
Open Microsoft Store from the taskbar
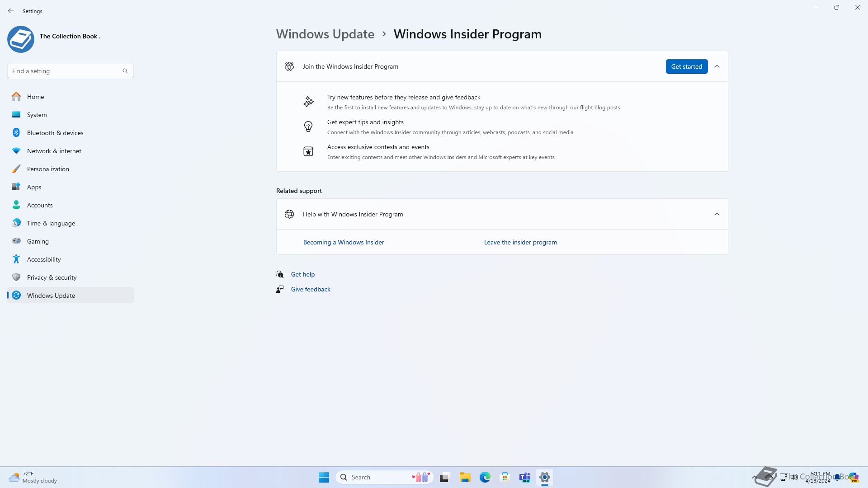pyautogui.click(x=505, y=477)
